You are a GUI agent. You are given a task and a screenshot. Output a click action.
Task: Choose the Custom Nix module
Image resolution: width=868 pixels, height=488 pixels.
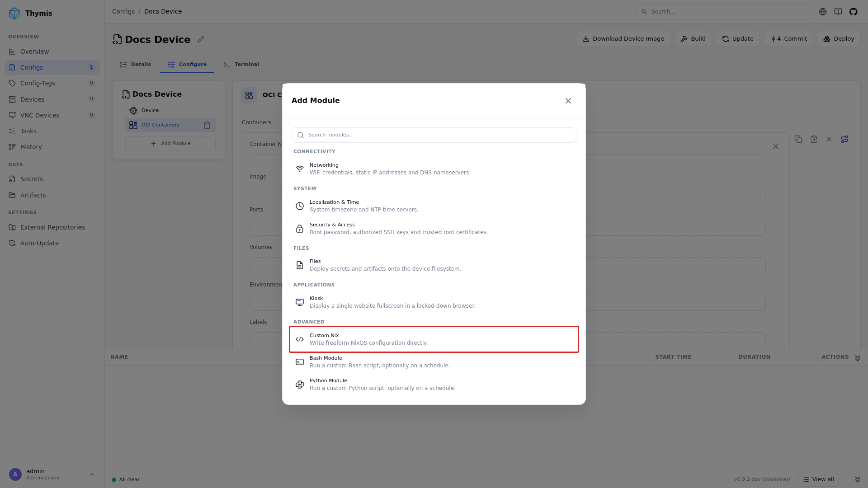coord(434,339)
